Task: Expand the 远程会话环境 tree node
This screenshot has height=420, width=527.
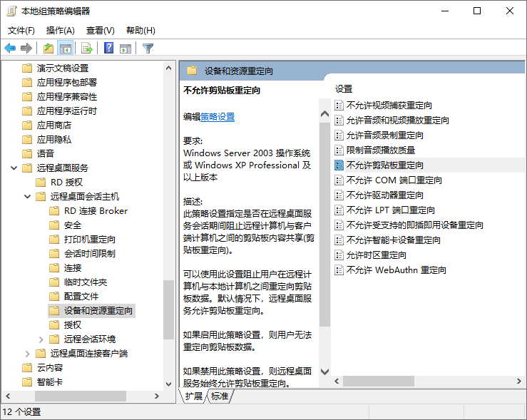Action: point(41,339)
